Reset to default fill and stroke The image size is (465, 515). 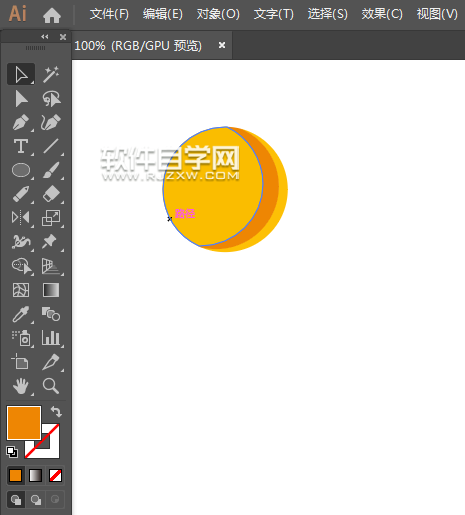tap(12, 452)
